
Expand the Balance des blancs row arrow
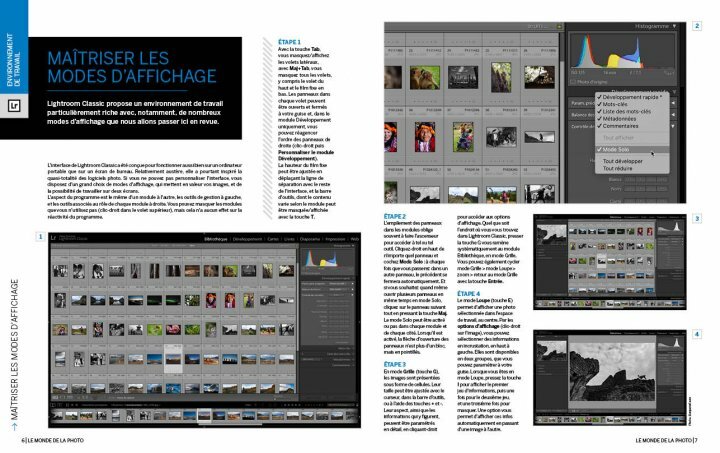673,115
